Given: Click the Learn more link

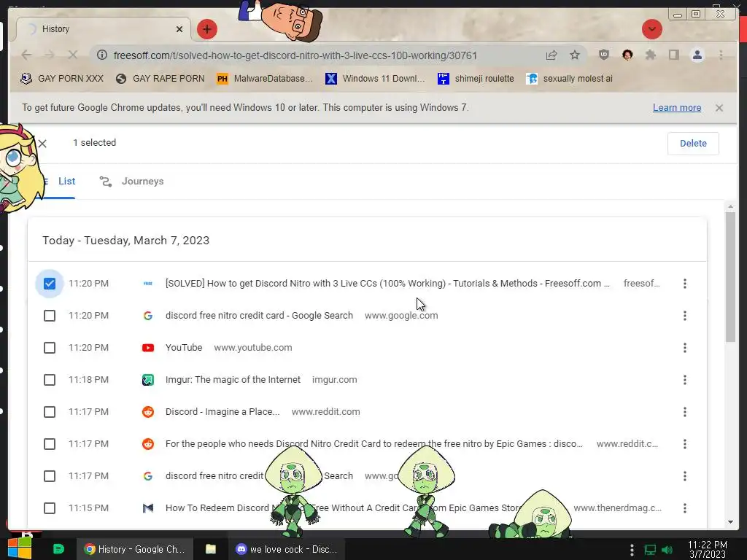Looking at the screenshot, I should point(676,108).
